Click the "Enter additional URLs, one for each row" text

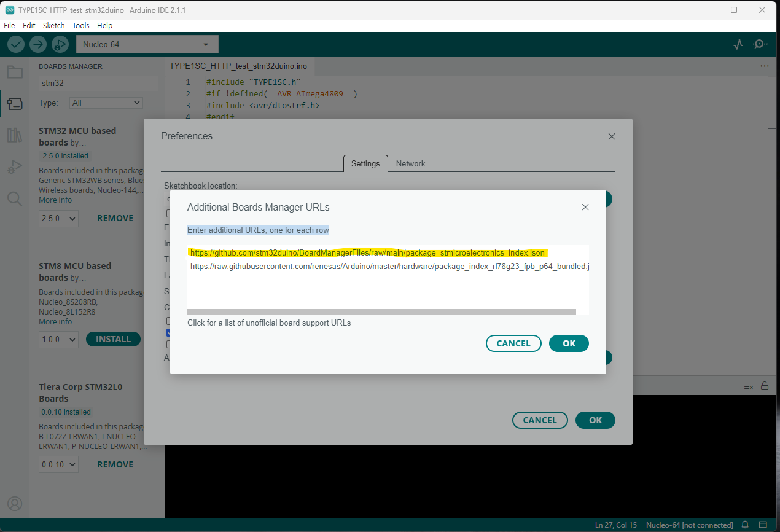pyautogui.click(x=258, y=230)
